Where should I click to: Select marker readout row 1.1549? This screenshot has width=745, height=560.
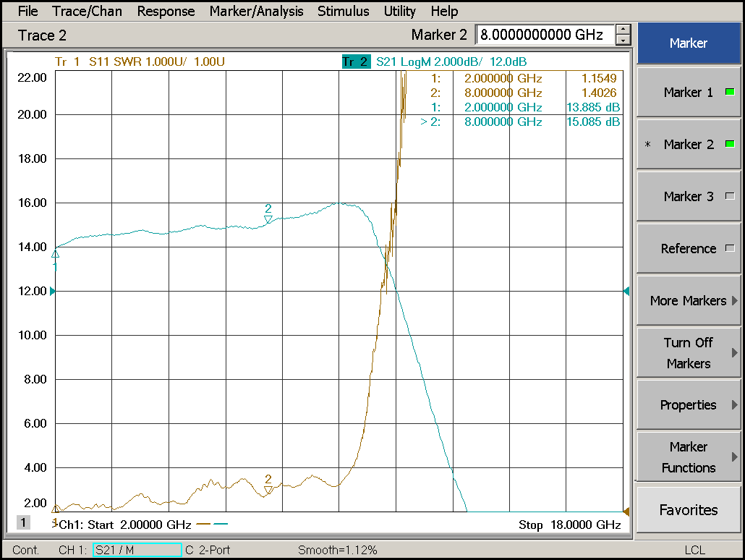524,78
